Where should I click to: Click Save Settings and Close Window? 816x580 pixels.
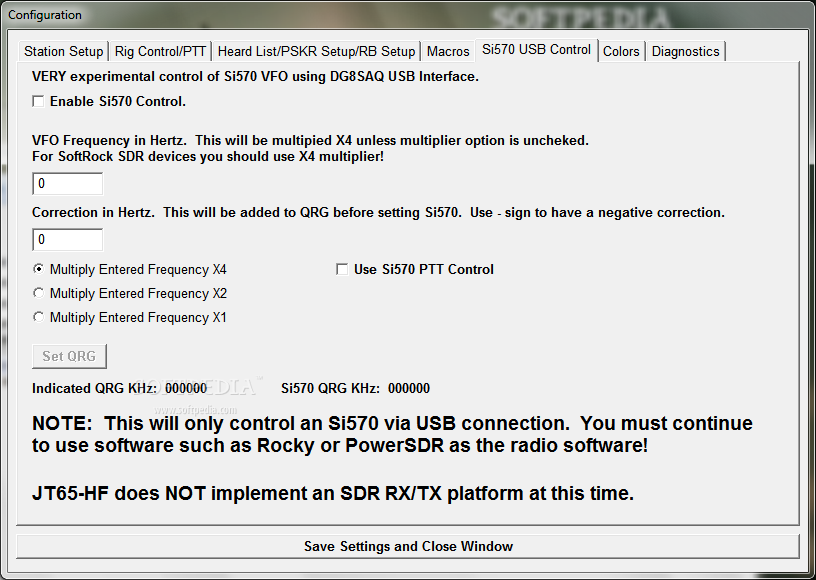(408, 546)
